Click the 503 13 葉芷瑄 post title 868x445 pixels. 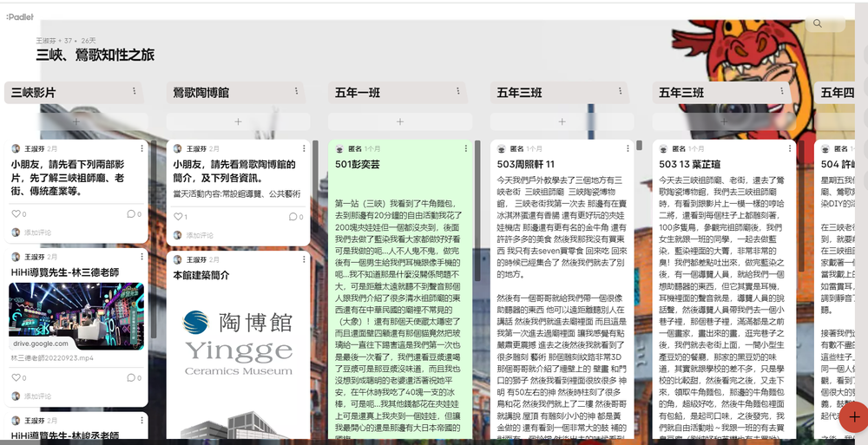point(690,165)
